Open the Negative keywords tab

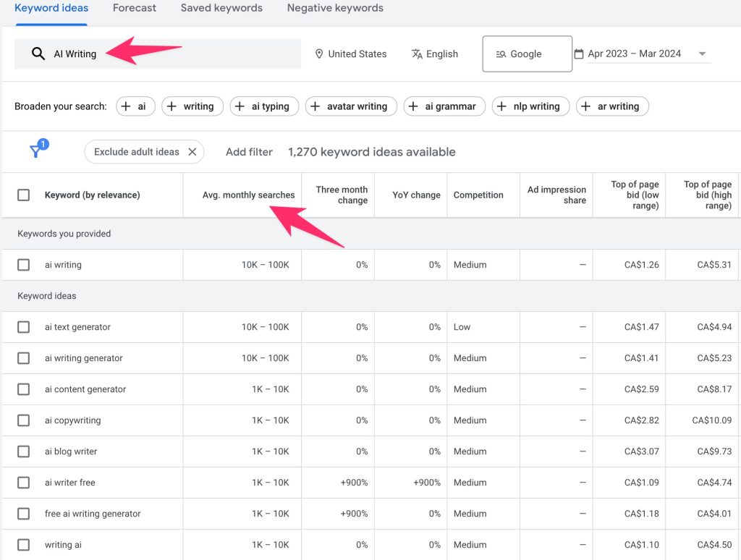[335, 9]
